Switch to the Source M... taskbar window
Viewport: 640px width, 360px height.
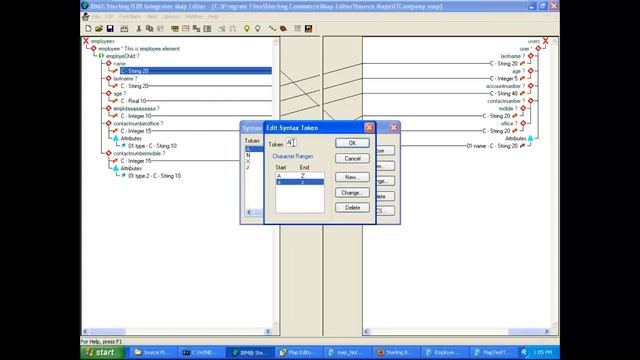click(x=152, y=352)
